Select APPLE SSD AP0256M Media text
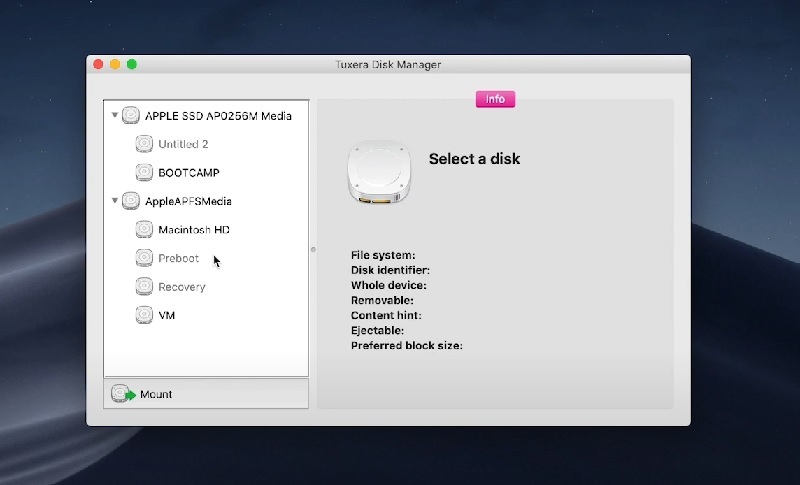 pyautogui.click(x=218, y=116)
